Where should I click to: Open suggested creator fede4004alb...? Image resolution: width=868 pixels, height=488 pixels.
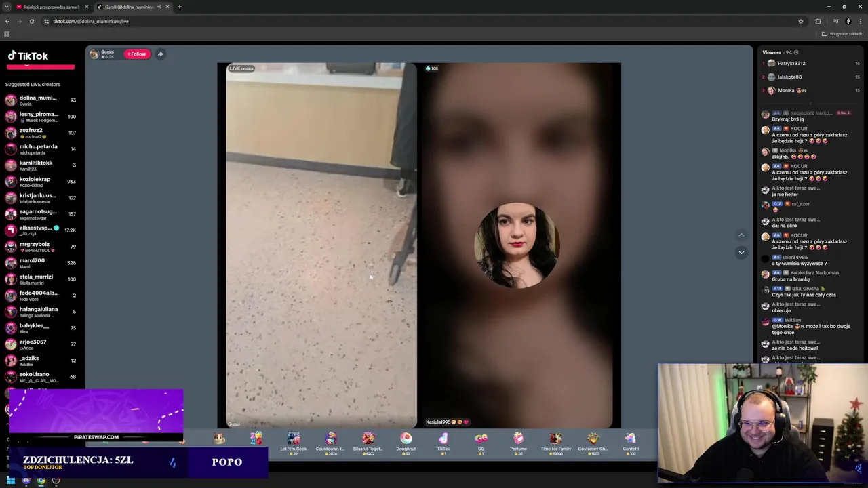41,296
